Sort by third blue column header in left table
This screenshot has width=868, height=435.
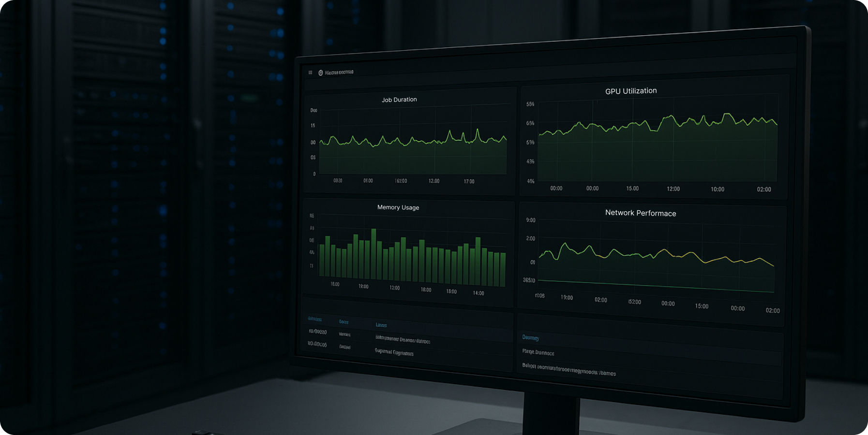pyautogui.click(x=381, y=325)
